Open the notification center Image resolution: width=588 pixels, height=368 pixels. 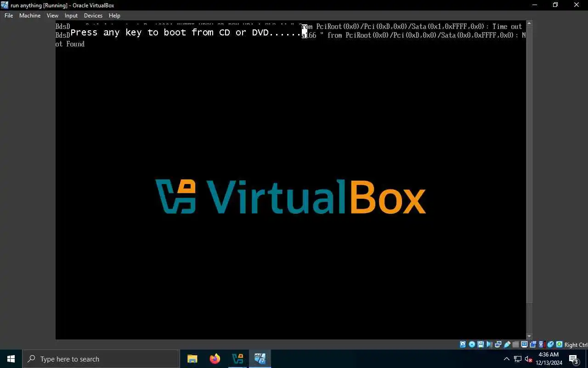pos(574,359)
